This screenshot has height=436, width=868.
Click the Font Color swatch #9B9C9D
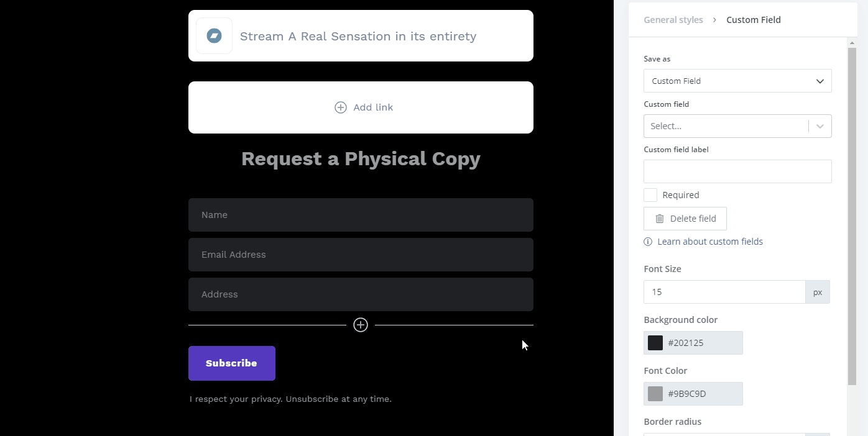(654, 393)
